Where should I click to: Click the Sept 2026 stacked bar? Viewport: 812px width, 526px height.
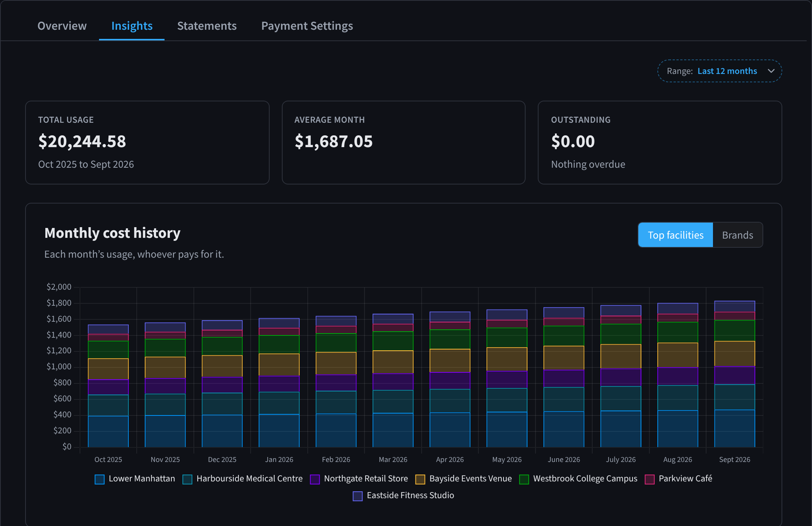(734, 374)
